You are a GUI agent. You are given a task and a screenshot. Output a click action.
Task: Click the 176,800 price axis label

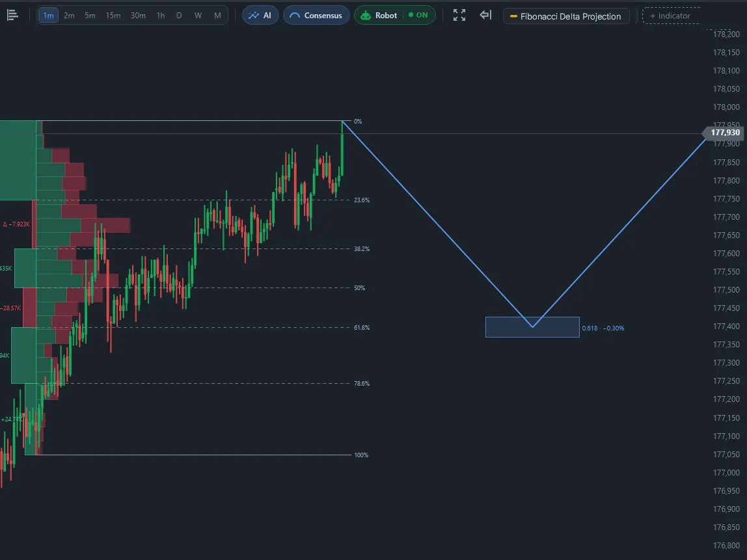pyautogui.click(x=726, y=546)
